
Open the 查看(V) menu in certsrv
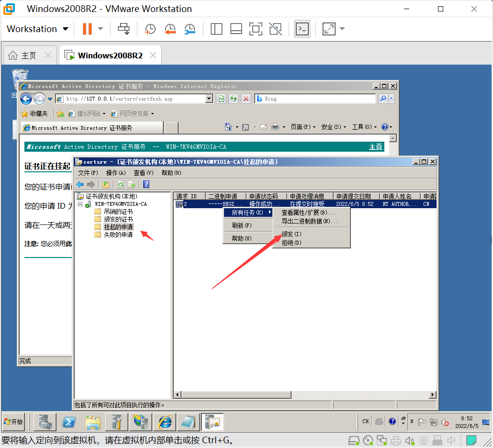coord(144,173)
